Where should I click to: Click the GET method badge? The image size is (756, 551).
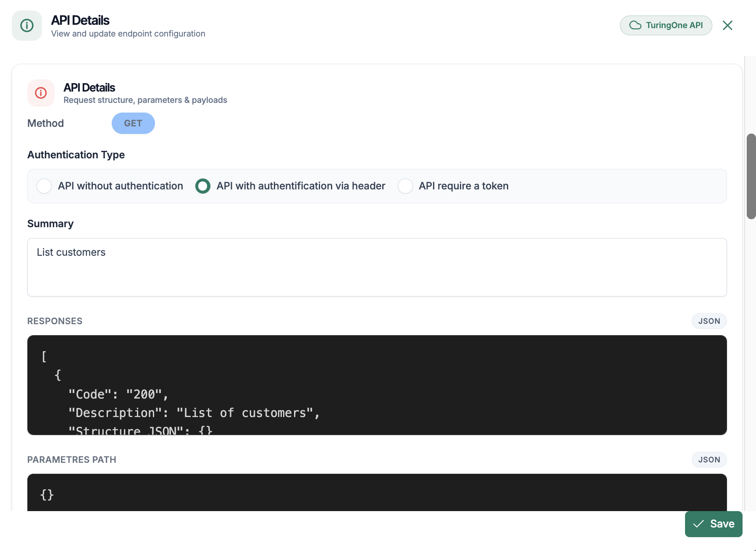point(133,123)
